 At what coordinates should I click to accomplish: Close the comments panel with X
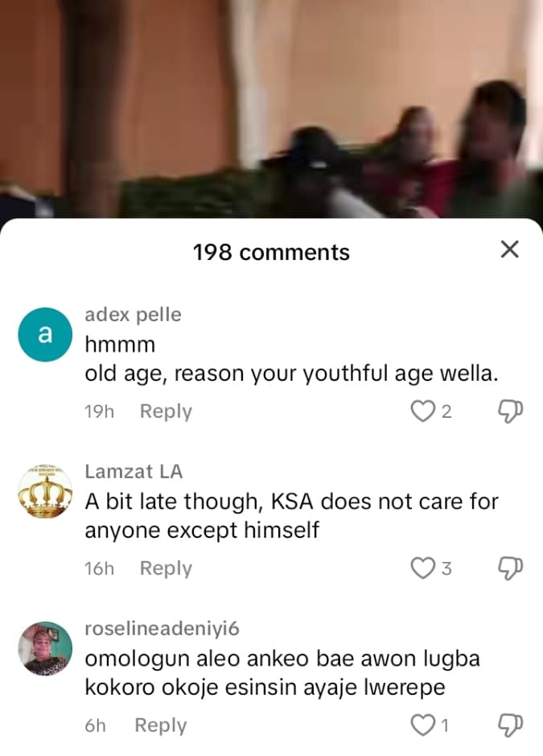pyautogui.click(x=509, y=250)
